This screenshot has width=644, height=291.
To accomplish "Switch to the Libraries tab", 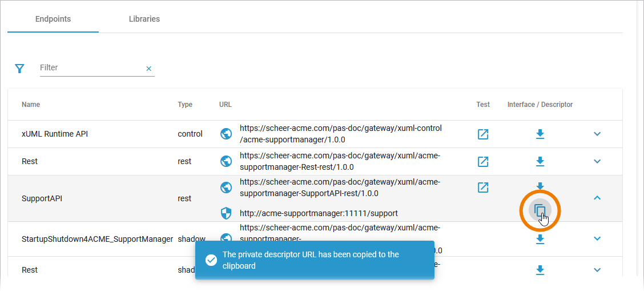I will pos(144,19).
